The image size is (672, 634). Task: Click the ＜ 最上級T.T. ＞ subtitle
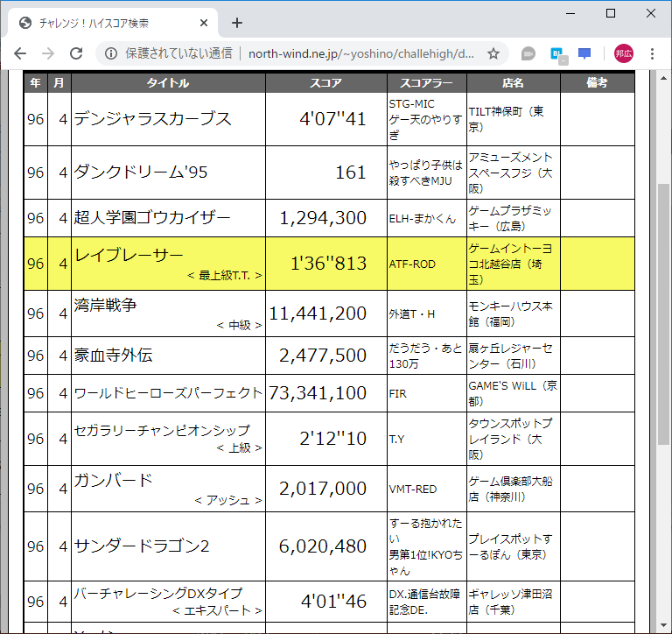coord(225,275)
